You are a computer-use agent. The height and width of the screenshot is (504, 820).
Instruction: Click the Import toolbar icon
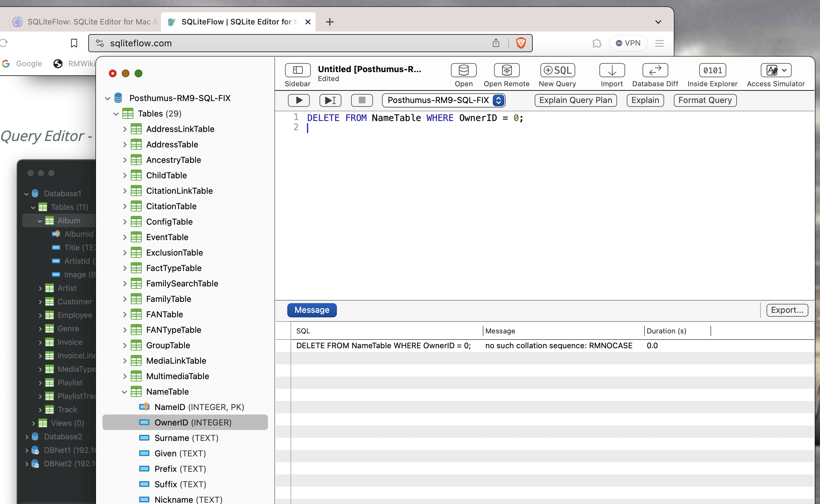tap(612, 70)
